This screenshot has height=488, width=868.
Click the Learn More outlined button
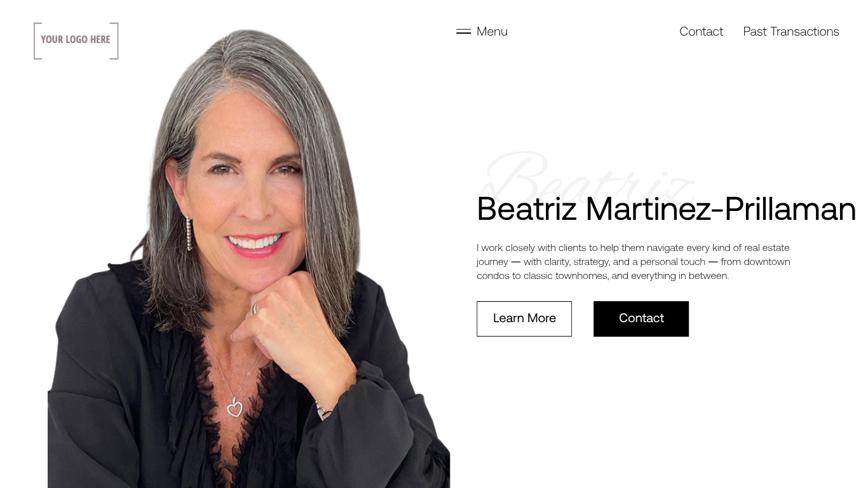pos(524,319)
